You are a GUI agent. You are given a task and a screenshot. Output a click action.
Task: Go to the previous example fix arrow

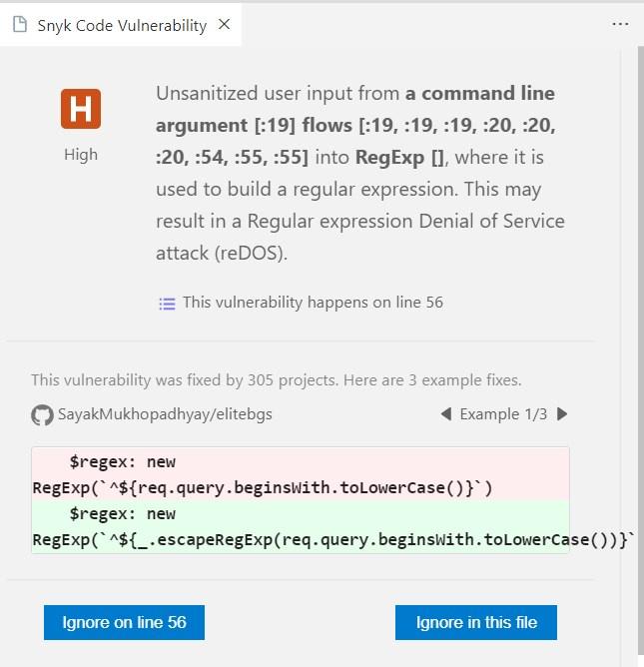pos(445,414)
